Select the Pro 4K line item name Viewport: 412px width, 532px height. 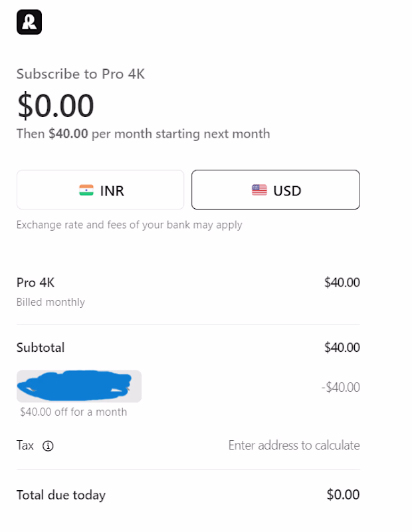[x=36, y=283]
